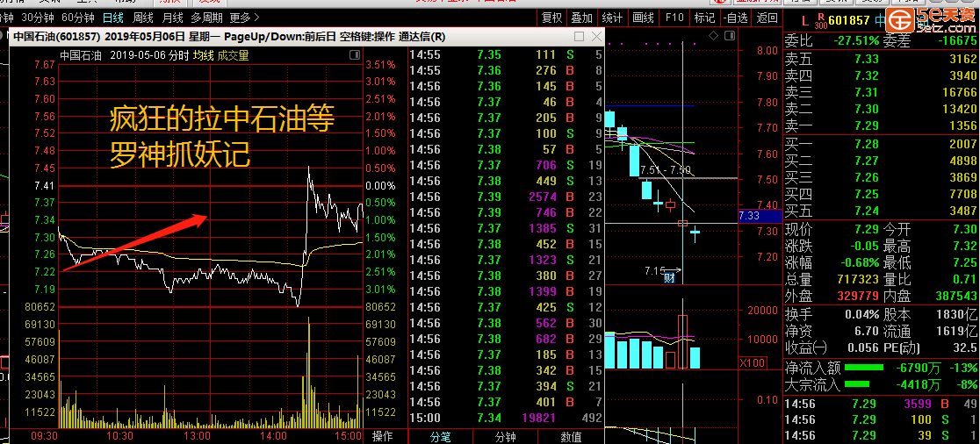This screenshot has height=444, width=980.
Task: Select the tick row with 706 volume
Action: (x=506, y=165)
